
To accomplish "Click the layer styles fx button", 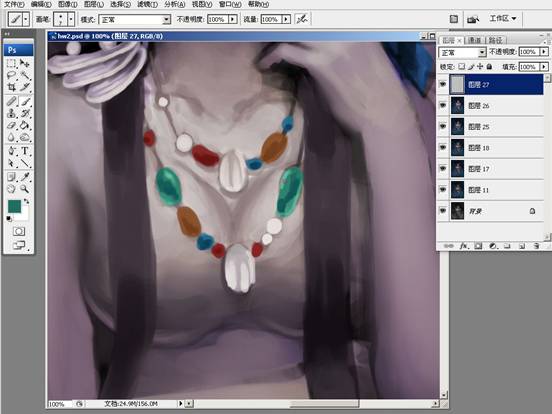I will pos(464,246).
